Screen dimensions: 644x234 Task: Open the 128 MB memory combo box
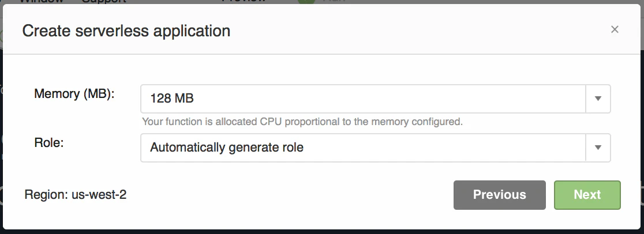376,99
